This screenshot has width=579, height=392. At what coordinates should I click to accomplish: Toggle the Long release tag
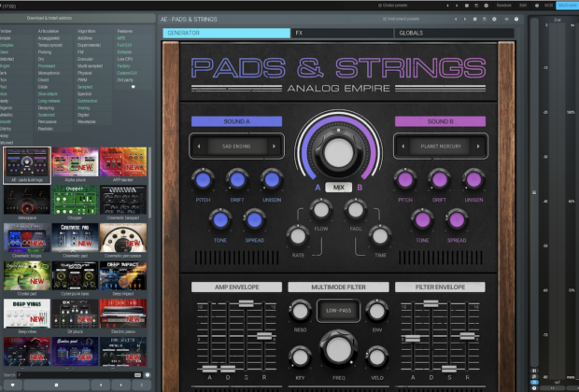(x=49, y=101)
